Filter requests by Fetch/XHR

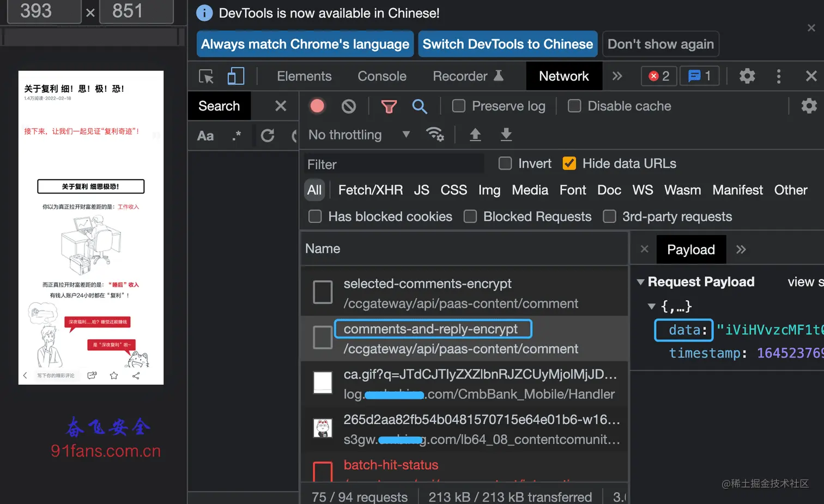point(371,190)
